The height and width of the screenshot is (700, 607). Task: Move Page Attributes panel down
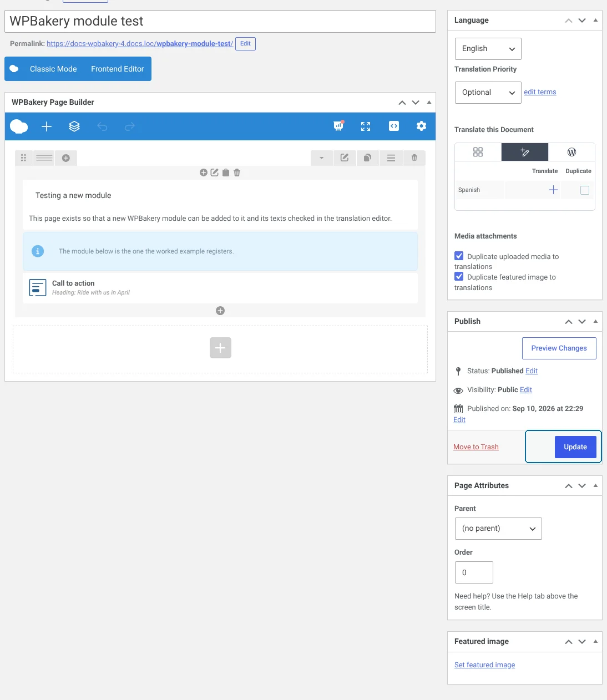coord(582,486)
